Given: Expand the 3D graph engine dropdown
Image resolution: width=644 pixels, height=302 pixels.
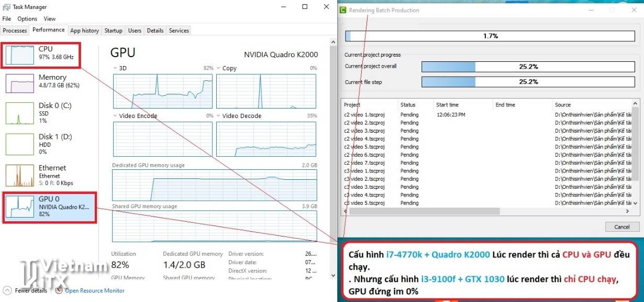Looking at the screenshot, I should (x=116, y=68).
